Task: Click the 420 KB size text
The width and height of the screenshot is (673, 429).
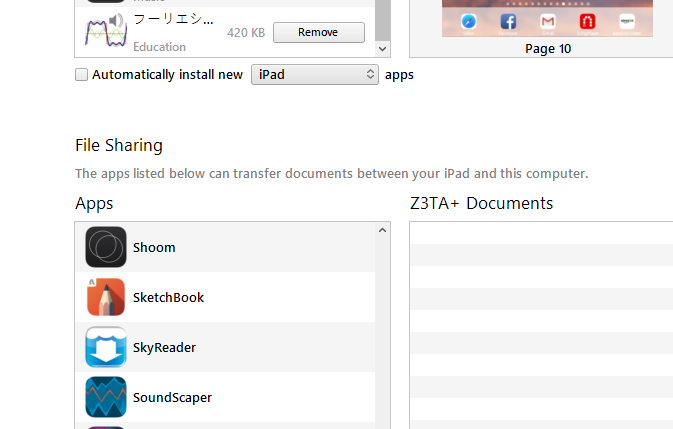Action: click(246, 33)
